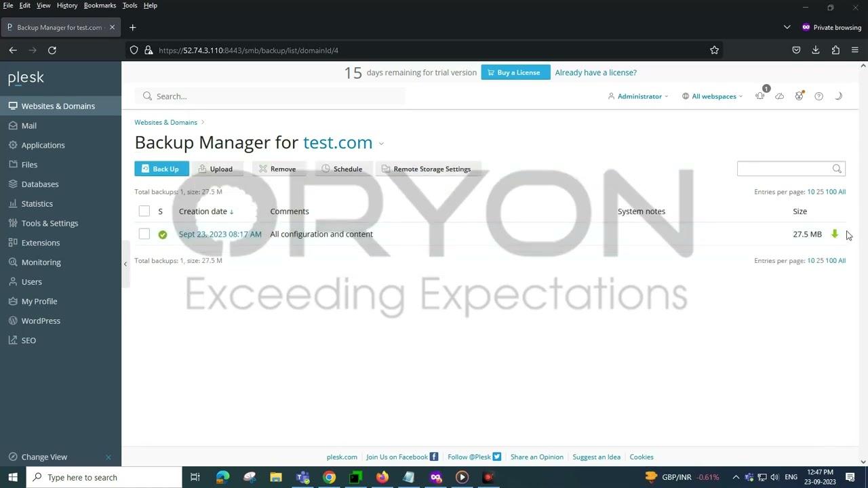Open Firefox application menu hamburger

pos(854,50)
